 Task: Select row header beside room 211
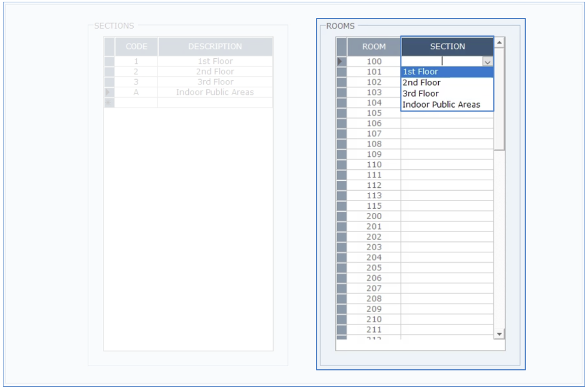[x=341, y=330]
